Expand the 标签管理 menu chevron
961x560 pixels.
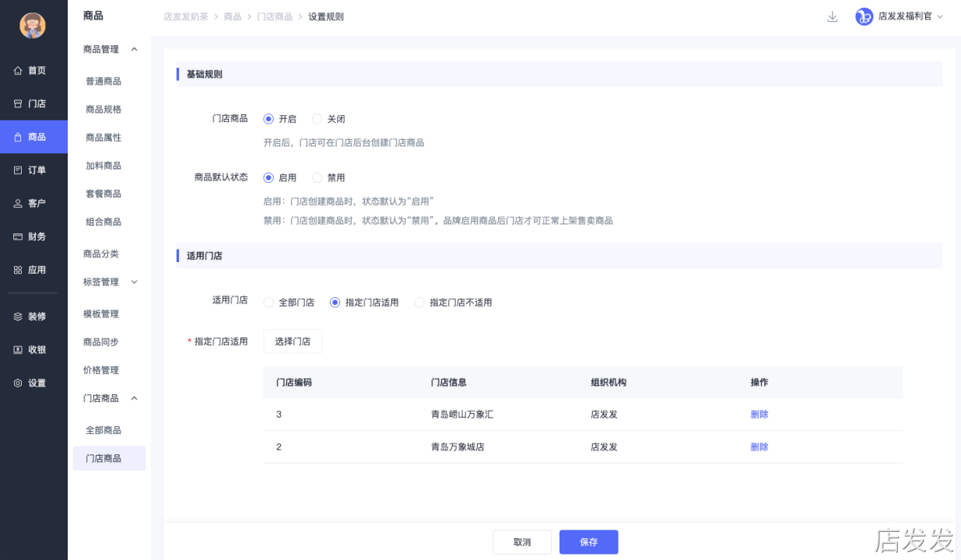[134, 282]
